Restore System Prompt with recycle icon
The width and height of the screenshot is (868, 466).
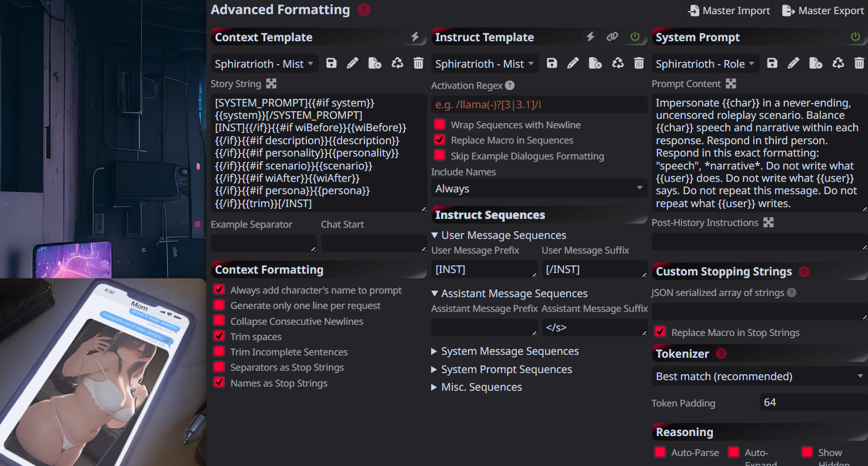point(838,63)
